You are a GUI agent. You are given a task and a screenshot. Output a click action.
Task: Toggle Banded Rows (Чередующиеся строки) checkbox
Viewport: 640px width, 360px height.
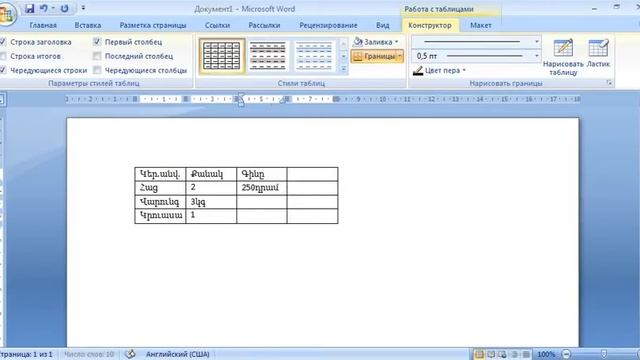3,70
